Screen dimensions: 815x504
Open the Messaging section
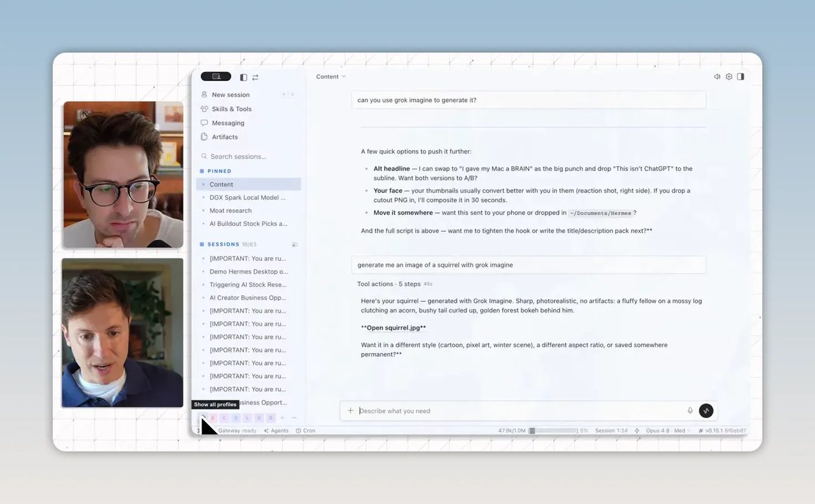[x=228, y=123]
